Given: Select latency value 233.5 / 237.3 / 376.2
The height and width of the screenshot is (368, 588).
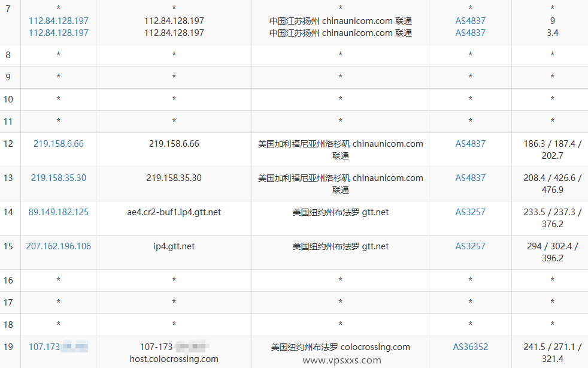Looking at the screenshot, I should tap(553, 218).
